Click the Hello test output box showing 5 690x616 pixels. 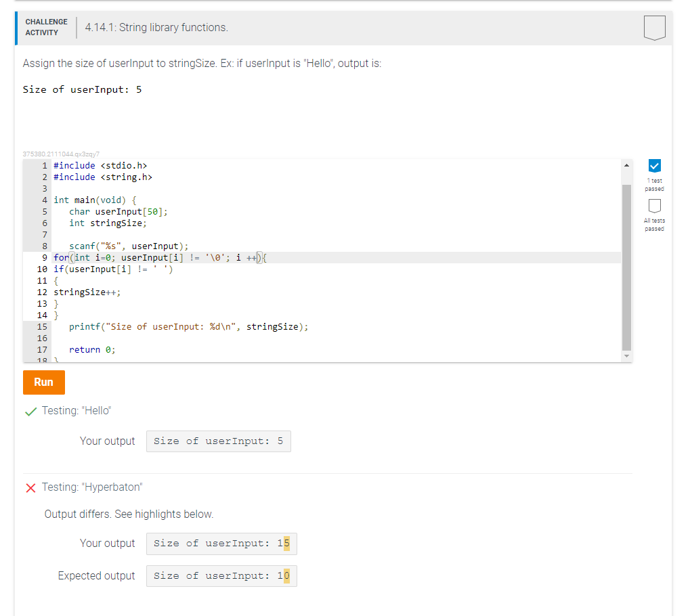[x=218, y=441]
